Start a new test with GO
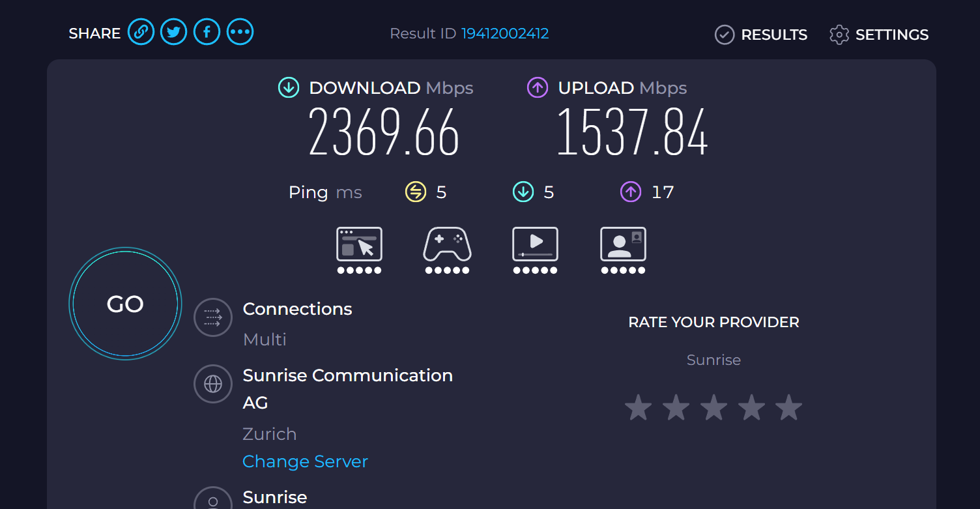The image size is (980, 509). pos(125,304)
